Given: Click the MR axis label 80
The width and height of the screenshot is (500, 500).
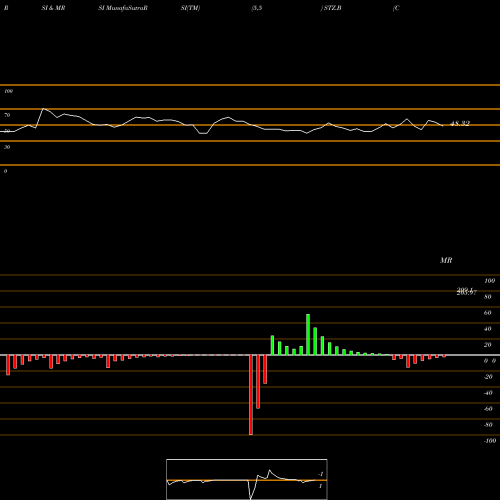Looking at the screenshot, I should click(x=488, y=297).
